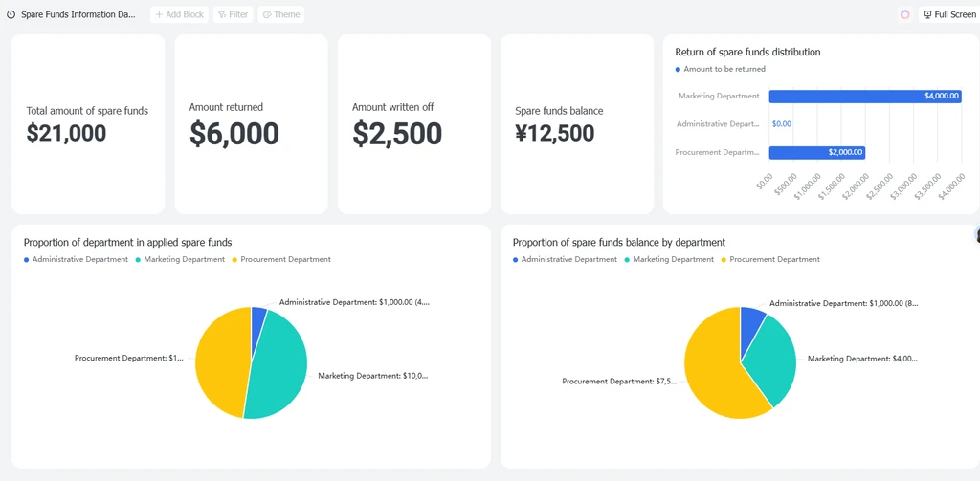This screenshot has height=481, width=980.
Task: Open the Theme options button
Action: pyautogui.click(x=281, y=14)
